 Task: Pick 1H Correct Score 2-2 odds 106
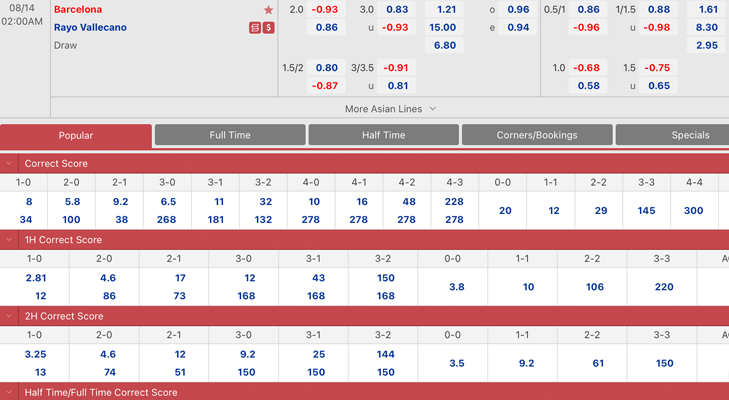click(x=594, y=287)
